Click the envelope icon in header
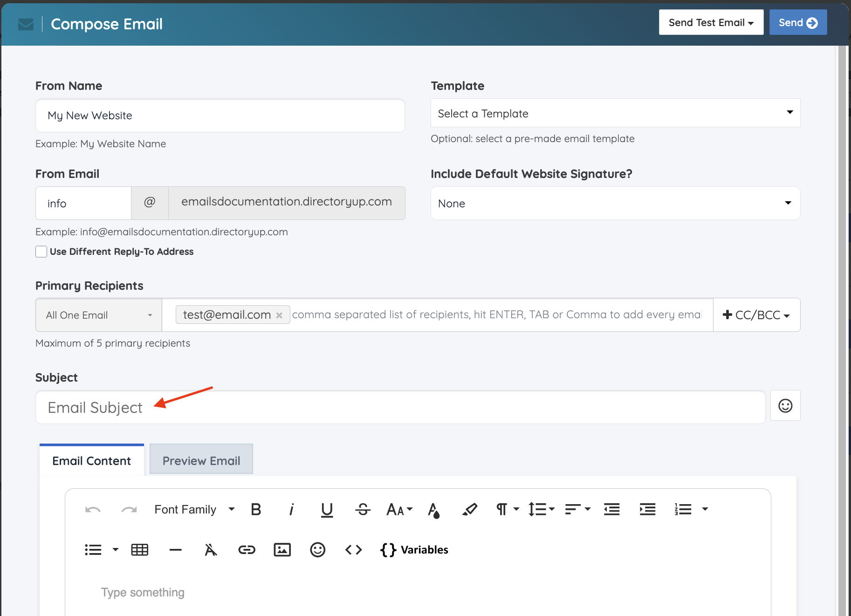 26,24
